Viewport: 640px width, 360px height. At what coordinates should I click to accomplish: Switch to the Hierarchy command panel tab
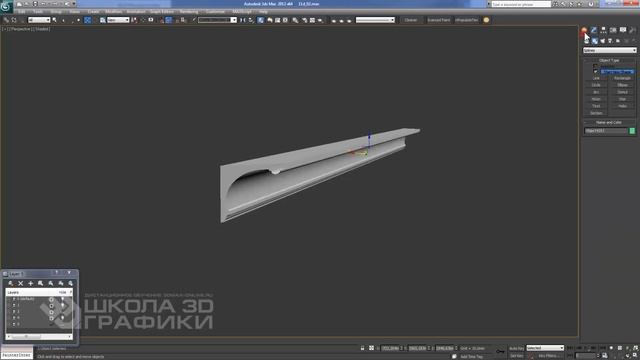point(603,30)
